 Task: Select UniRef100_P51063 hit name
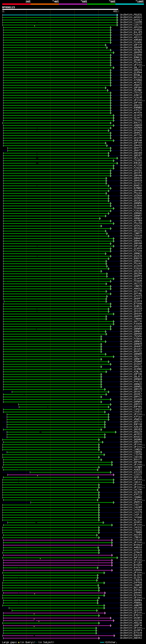point(131,63)
